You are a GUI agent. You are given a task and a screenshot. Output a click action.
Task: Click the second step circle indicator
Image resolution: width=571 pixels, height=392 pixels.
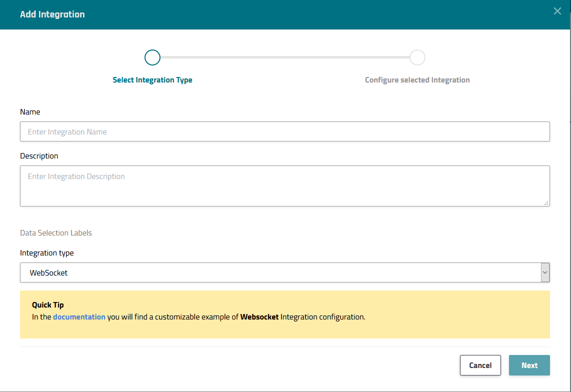click(417, 57)
